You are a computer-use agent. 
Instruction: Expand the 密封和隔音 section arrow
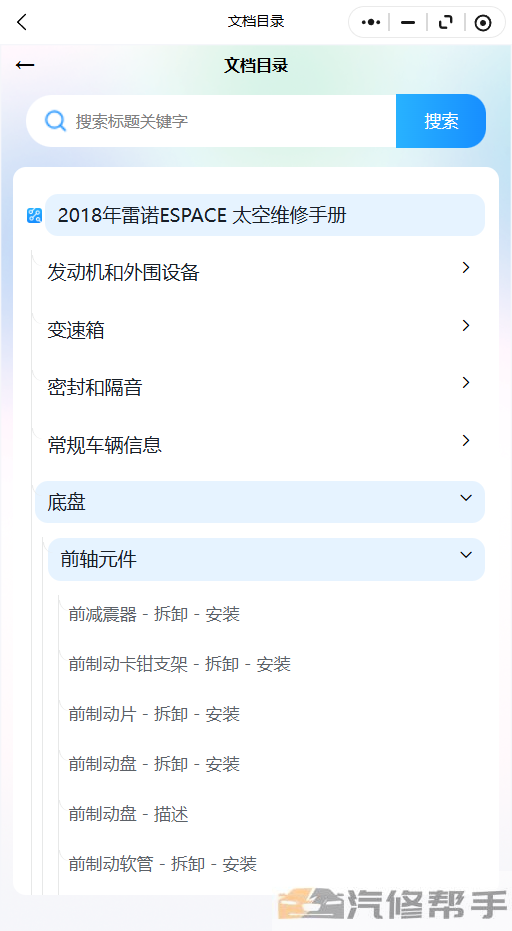(x=466, y=383)
